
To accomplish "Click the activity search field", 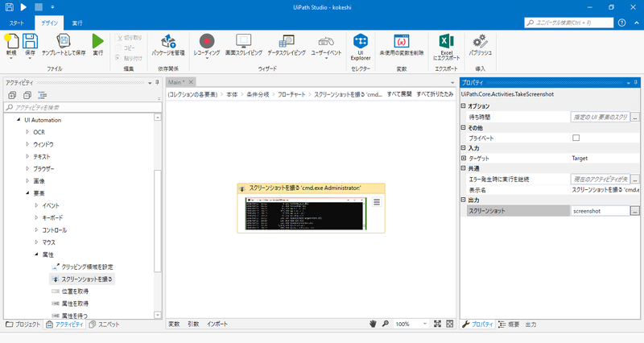I will [83, 107].
